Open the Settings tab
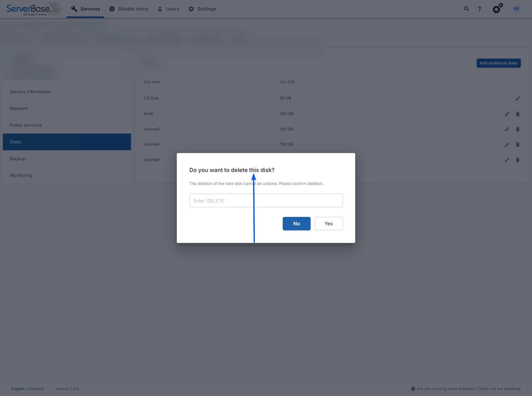Viewport: 532px width, 396px height. pyautogui.click(x=202, y=9)
